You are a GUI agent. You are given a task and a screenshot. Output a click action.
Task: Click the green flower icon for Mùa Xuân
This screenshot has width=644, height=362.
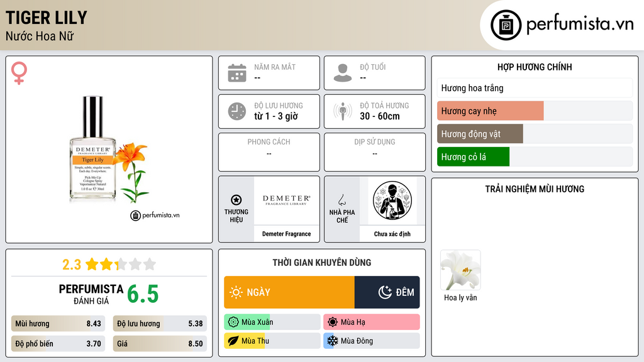pyautogui.click(x=233, y=322)
